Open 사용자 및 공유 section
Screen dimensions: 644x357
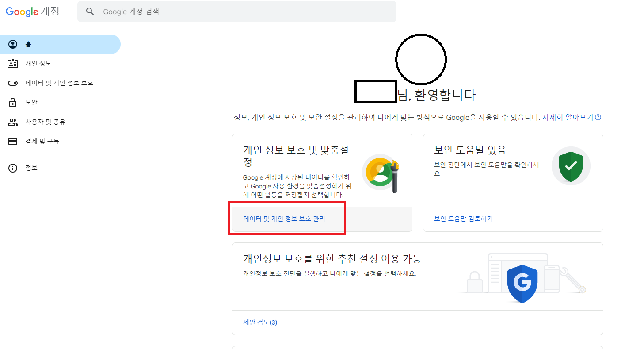point(60,122)
